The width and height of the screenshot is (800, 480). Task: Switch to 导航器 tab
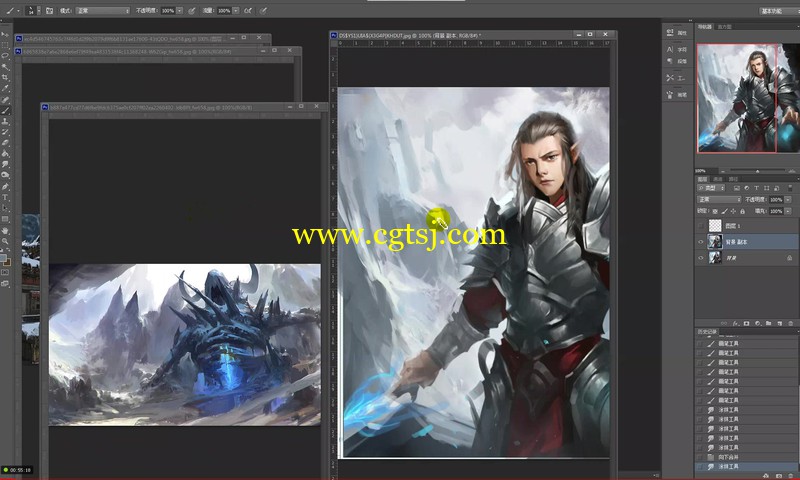pos(705,27)
